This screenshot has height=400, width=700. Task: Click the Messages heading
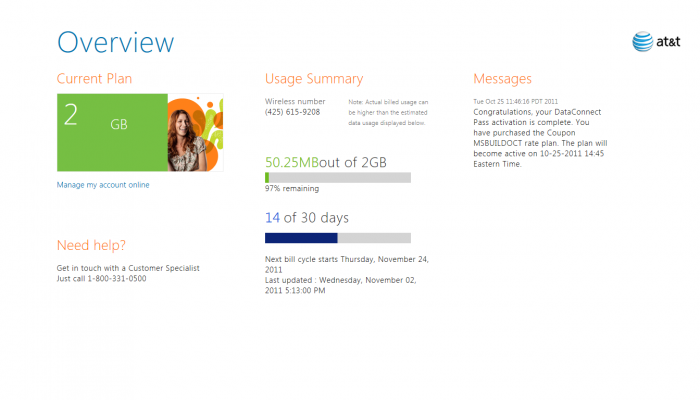[502, 79]
